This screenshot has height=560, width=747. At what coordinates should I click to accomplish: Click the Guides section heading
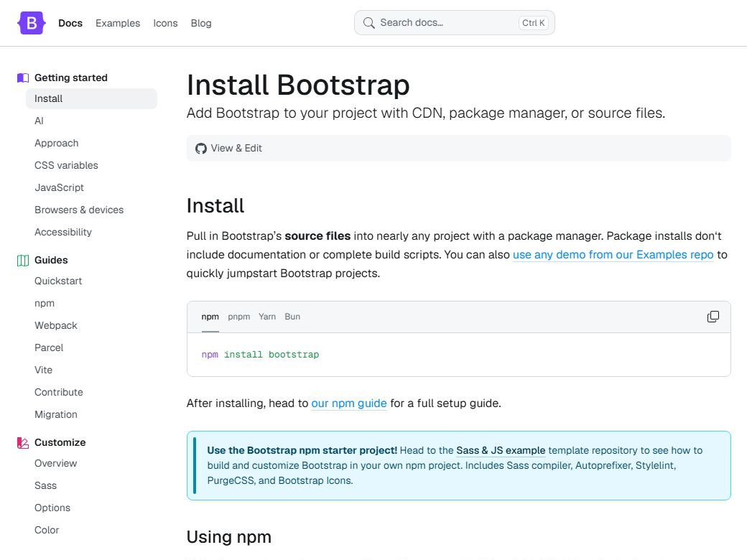[51, 260]
